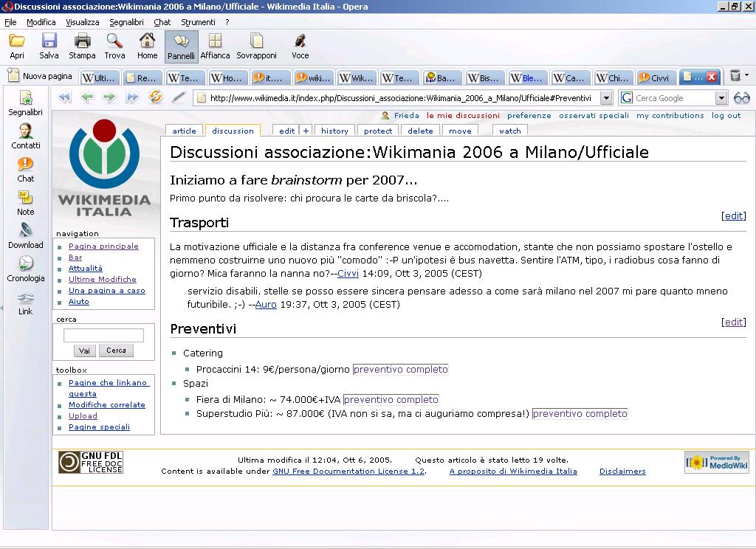Viewport: 756px width, 549px height.
Task: Open the Contatti panel
Action: point(26,131)
